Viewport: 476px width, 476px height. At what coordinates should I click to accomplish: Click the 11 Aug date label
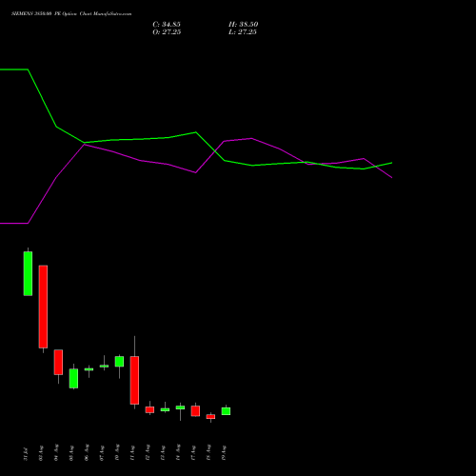coord(132,453)
